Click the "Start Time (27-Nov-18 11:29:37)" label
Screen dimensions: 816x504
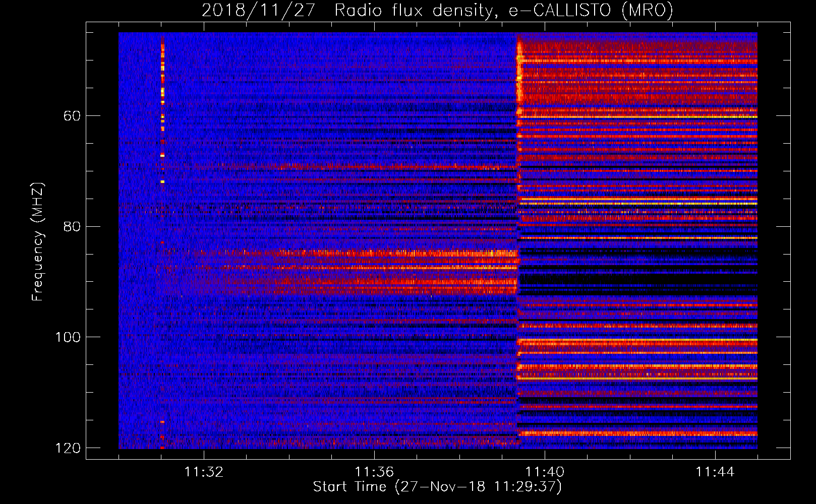437,487
